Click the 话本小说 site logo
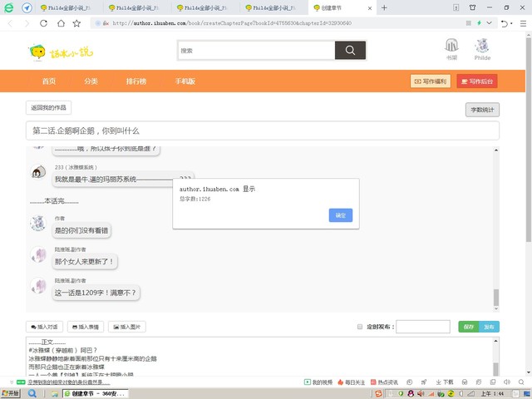 pos(61,53)
